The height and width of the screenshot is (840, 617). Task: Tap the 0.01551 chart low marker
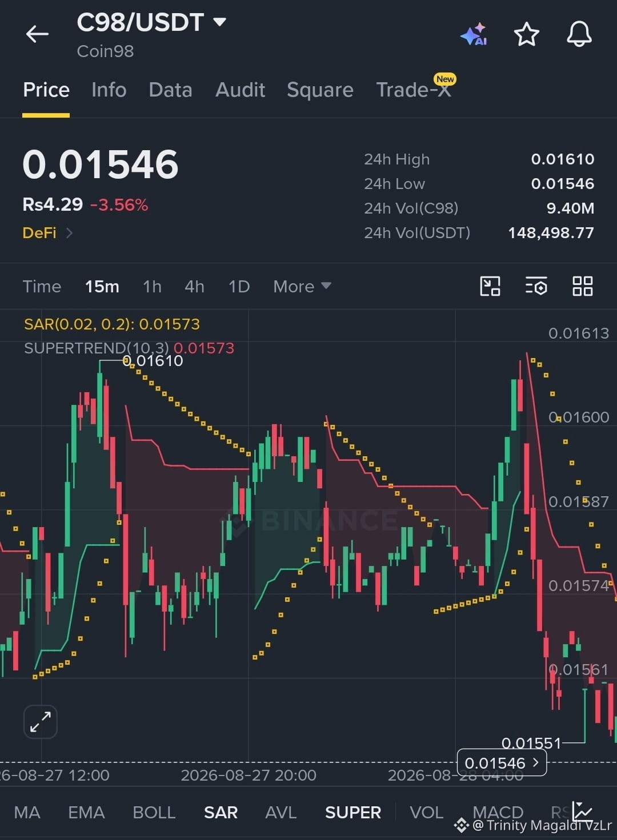[531, 743]
